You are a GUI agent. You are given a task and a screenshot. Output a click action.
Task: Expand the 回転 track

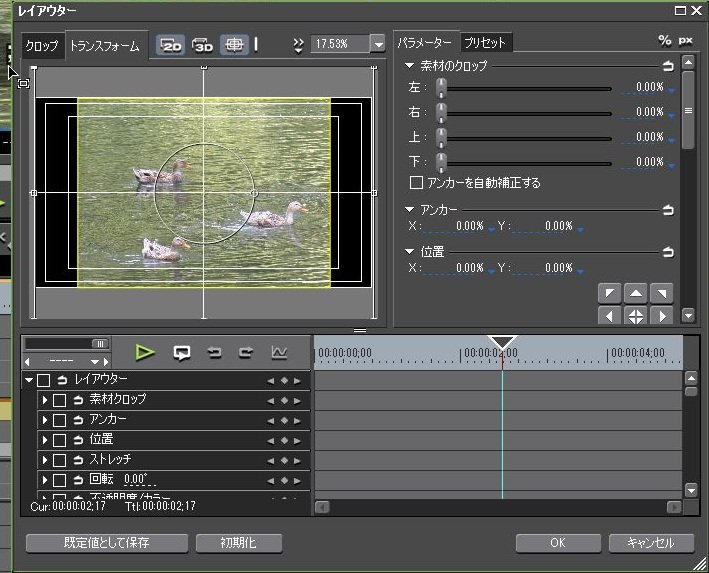[x=45, y=480]
